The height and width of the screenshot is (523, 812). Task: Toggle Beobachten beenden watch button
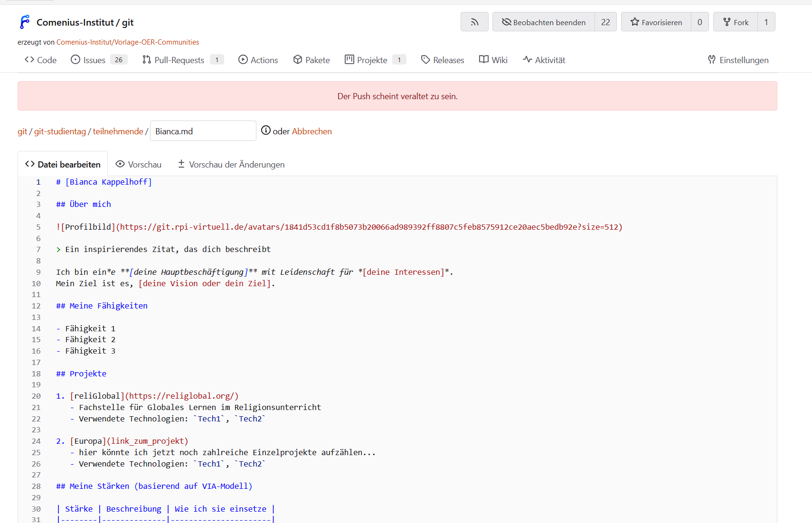point(544,22)
